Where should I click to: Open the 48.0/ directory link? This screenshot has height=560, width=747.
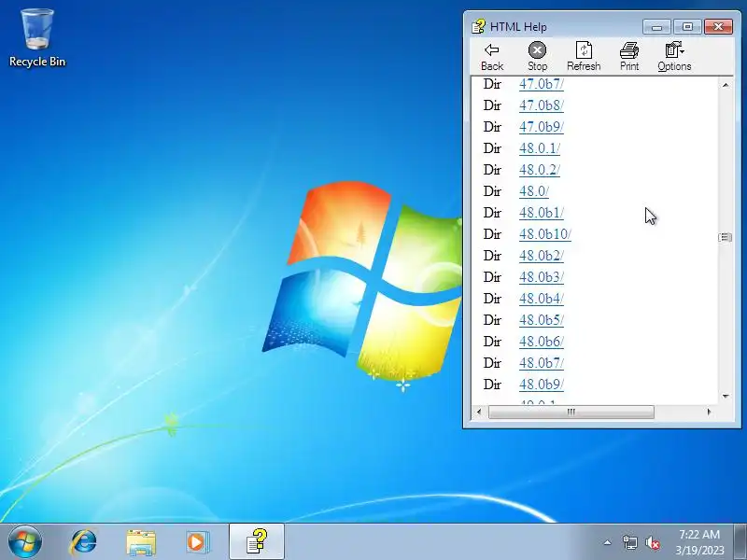[533, 191]
